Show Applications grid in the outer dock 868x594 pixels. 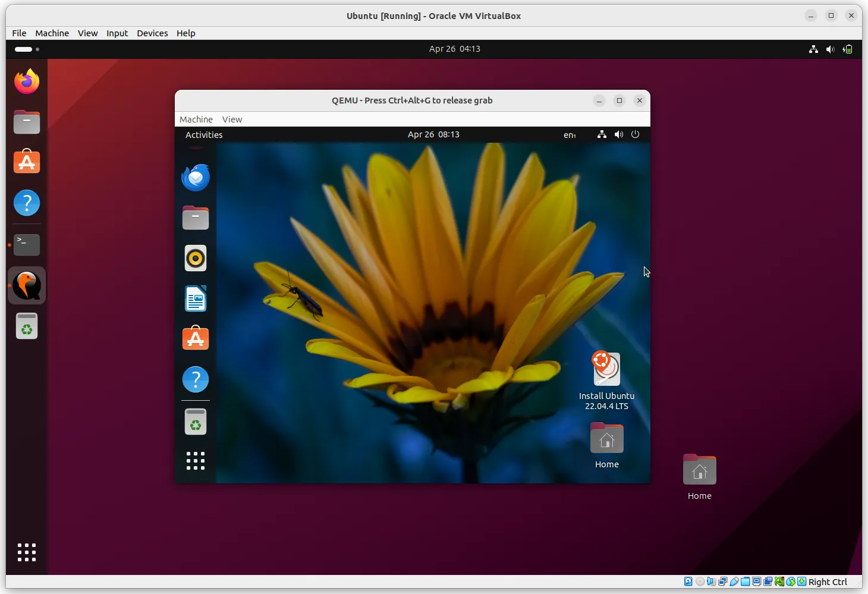(x=27, y=552)
